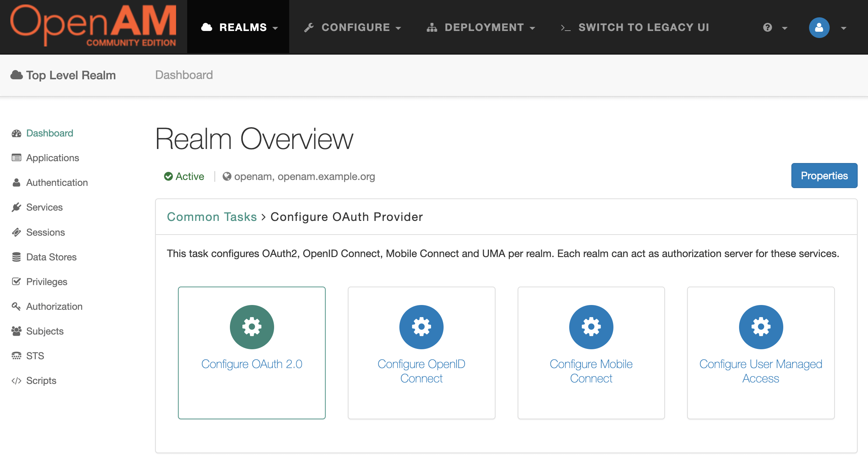Click the Common Tasks breadcrumb link
This screenshot has height=461, width=868.
click(x=211, y=217)
